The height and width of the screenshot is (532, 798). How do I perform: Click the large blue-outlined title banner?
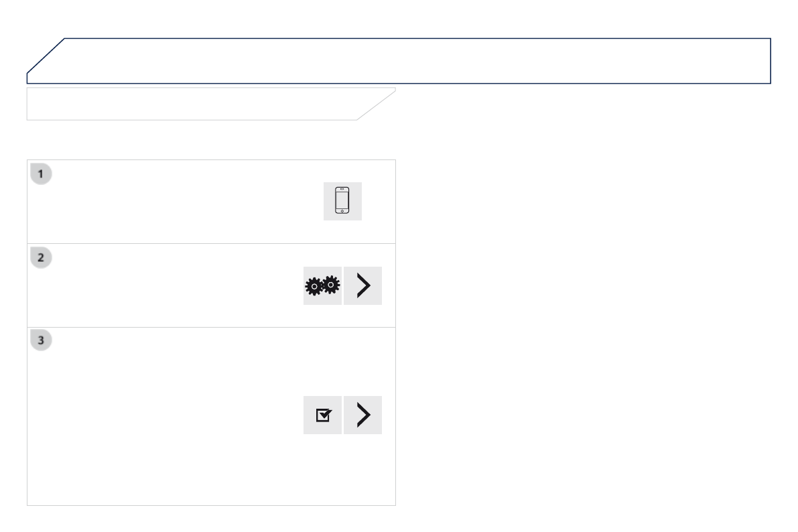point(402,61)
